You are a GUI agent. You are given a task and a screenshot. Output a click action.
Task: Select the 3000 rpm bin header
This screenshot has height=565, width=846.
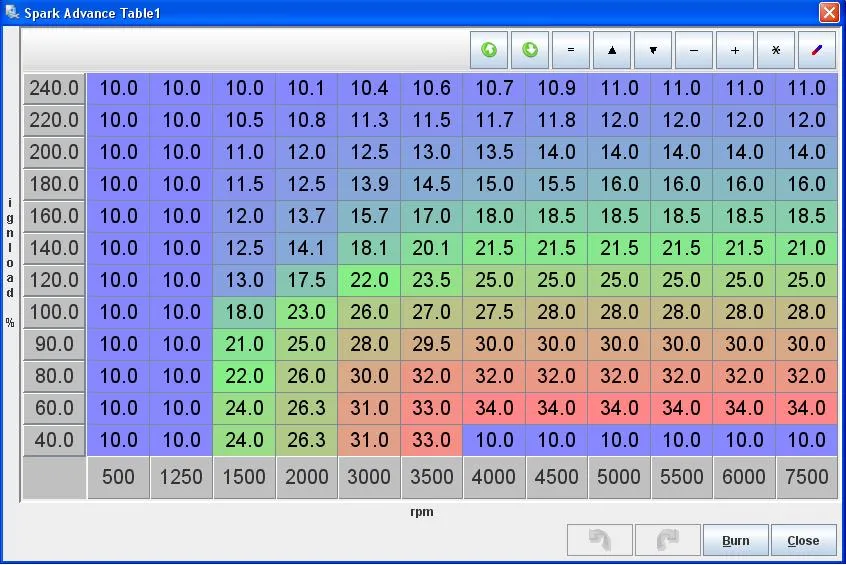(369, 477)
